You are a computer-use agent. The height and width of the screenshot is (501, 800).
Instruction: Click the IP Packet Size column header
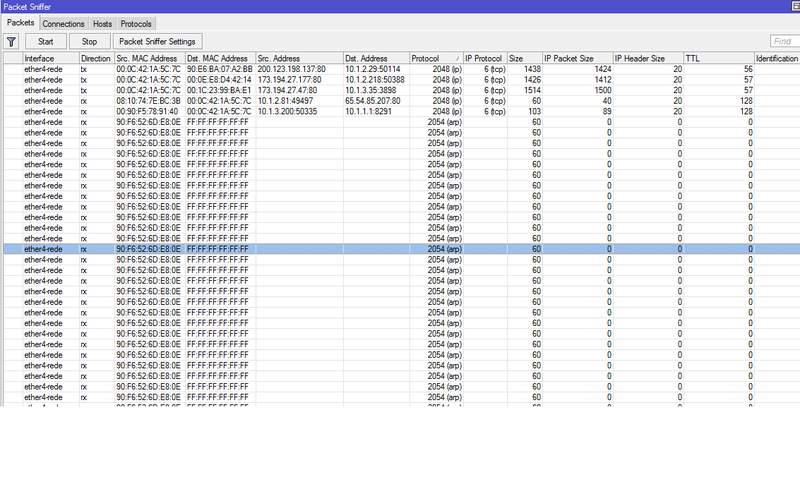pos(578,58)
